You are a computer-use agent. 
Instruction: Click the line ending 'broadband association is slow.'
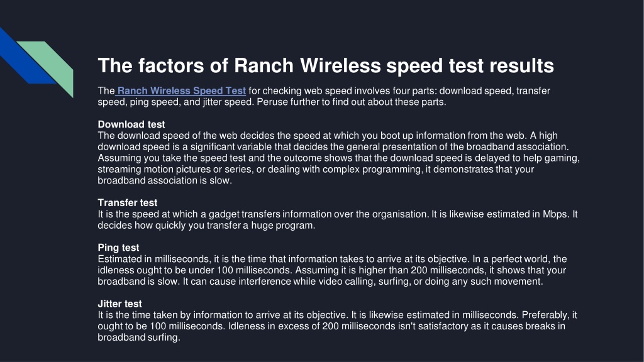(165, 180)
